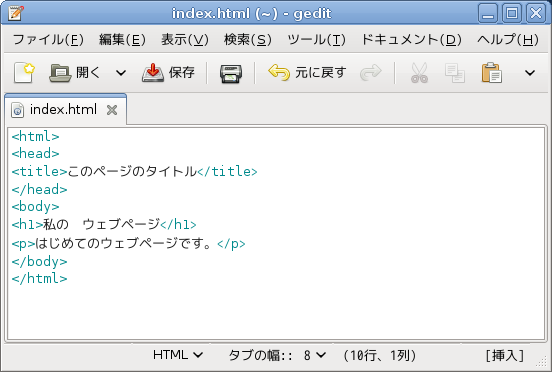This screenshot has height=372, width=552.
Task: Open the ファイル(F) menu
Action: pyautogui.click(x=48, y=39)
